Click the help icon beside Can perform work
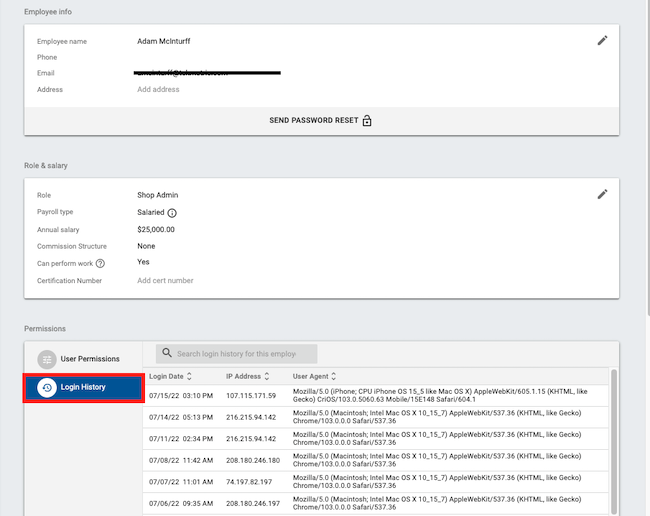The width and height of the screenshot is (650, 516). pos(100,263)
